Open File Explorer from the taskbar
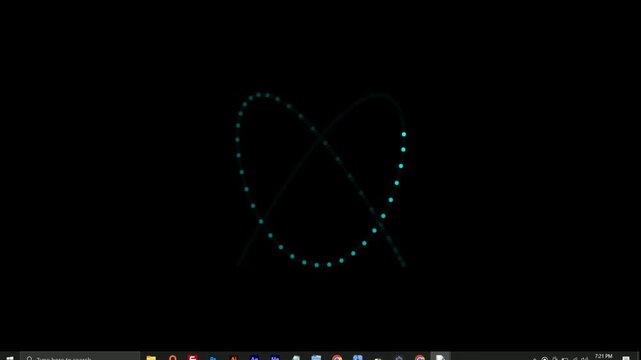The height and width of the screenshot is (360, 641). pos(151,358)
